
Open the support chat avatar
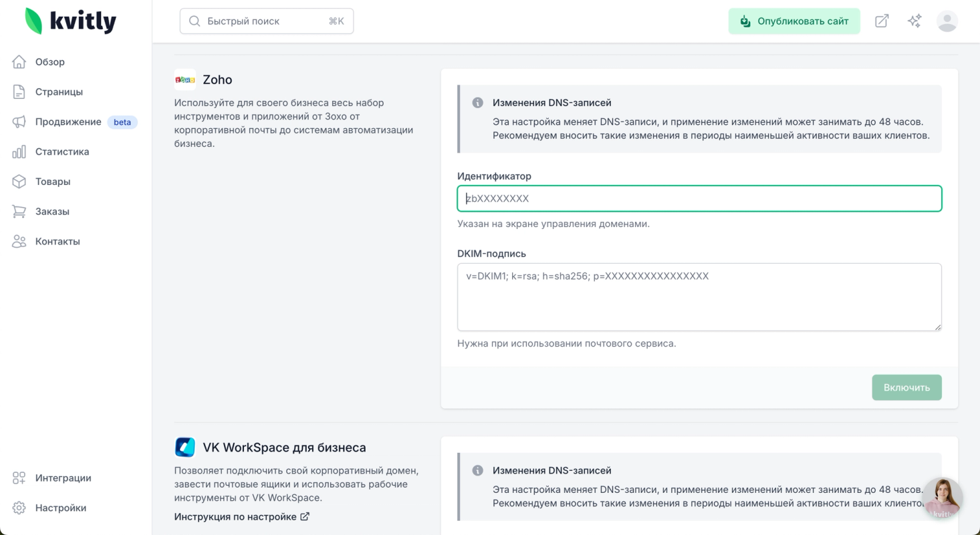point(943,498)
